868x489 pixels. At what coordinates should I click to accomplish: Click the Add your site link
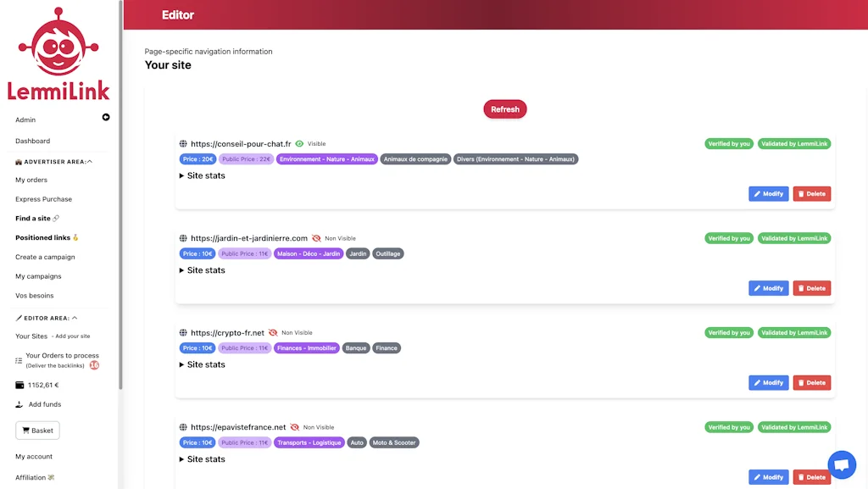click(x=73, y=336)
